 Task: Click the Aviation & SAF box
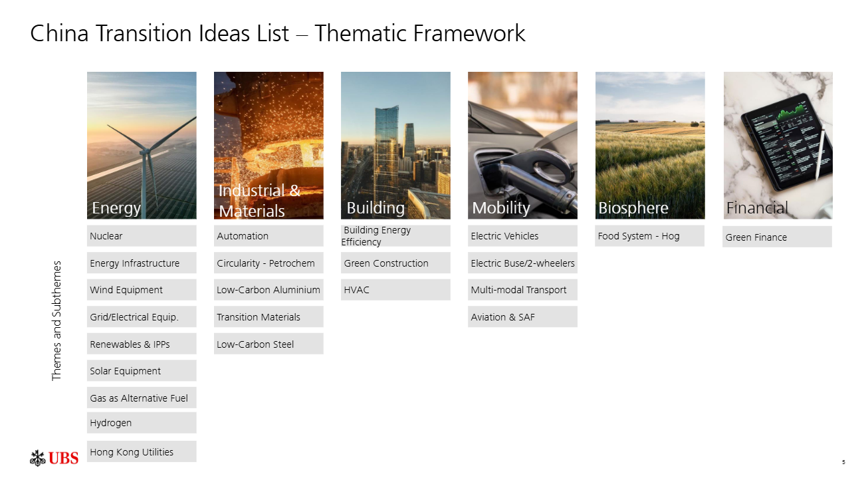point(522,317)
